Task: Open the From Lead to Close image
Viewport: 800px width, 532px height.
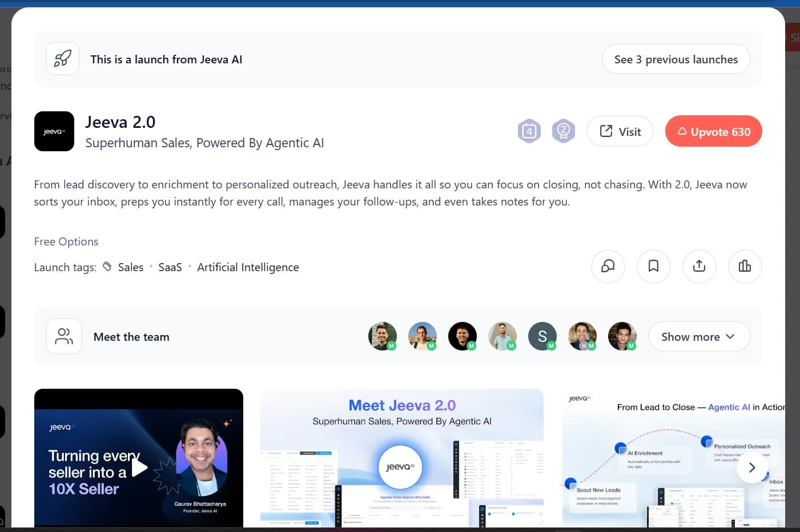Action: pos(674,458)
